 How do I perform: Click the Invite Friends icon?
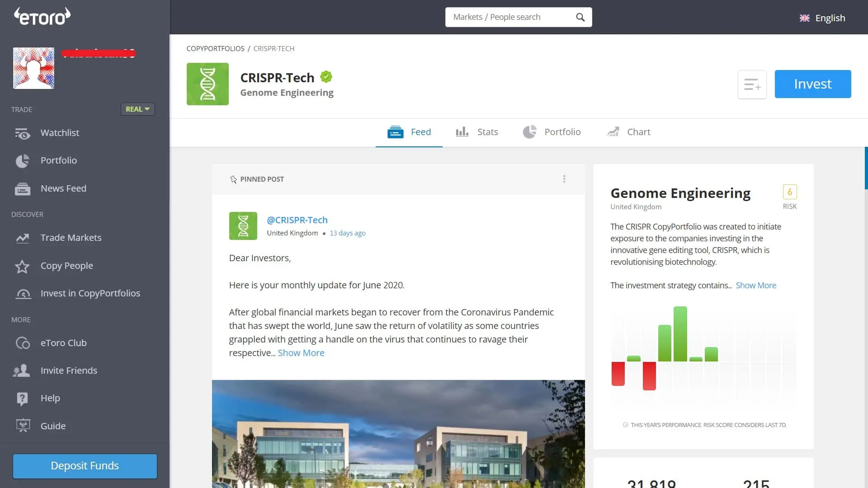[22, 371]
